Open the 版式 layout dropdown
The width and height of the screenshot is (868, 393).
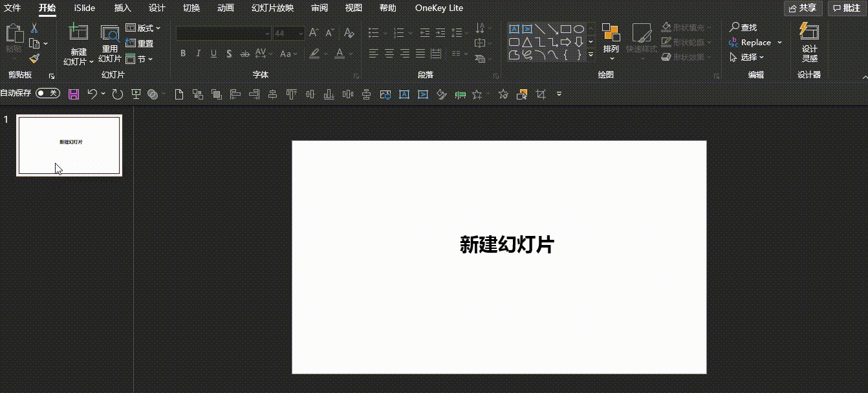(143, 28)
